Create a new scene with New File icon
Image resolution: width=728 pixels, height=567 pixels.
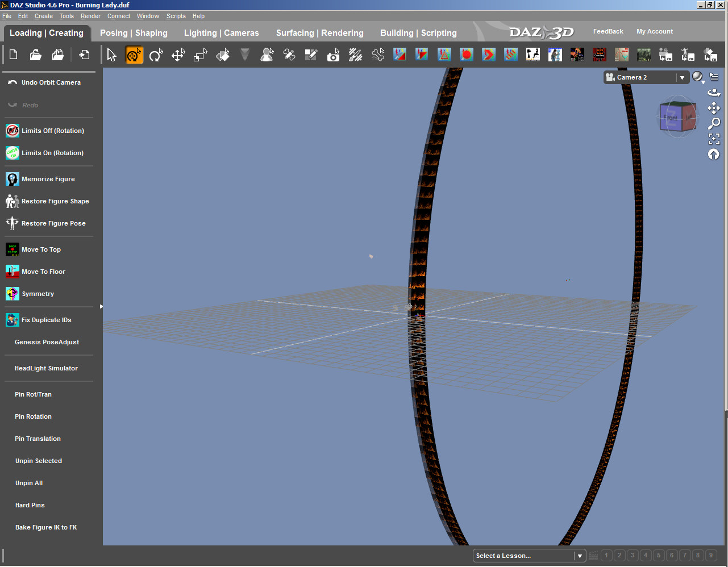click(x=14, y=55)
